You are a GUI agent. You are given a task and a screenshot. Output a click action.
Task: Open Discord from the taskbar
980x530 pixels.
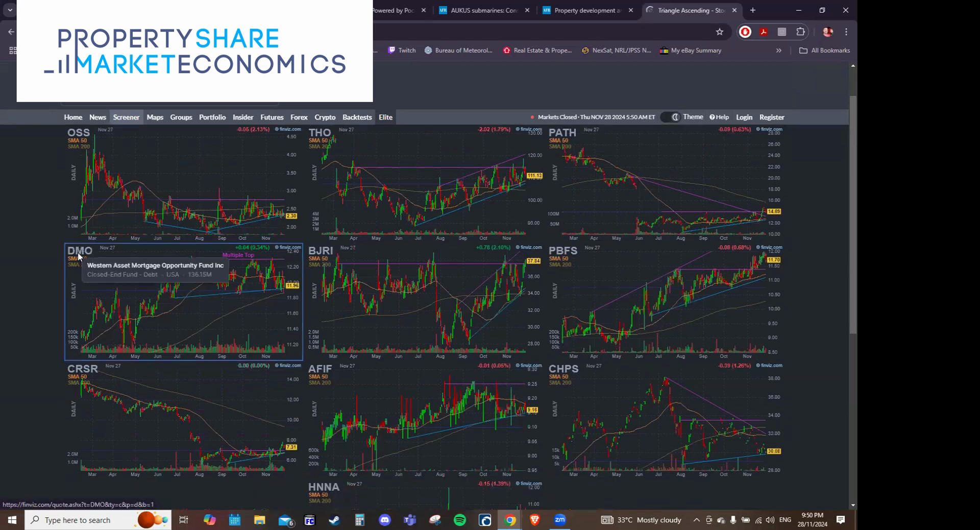tap(384, 520)
